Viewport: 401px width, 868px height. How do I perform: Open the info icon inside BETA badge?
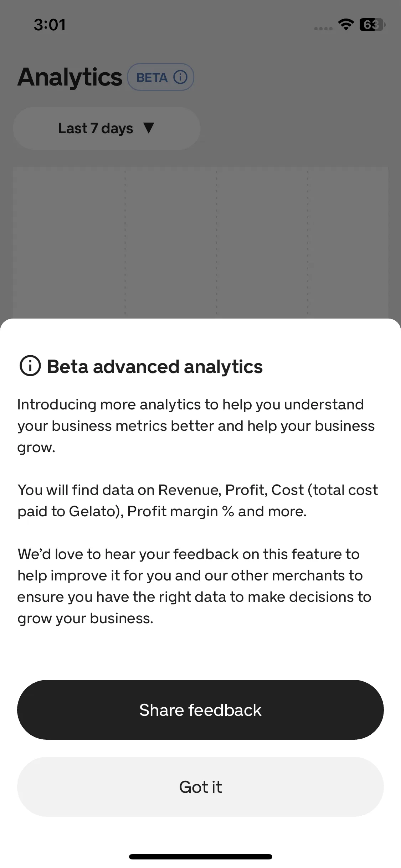click(x=180, y=77)
